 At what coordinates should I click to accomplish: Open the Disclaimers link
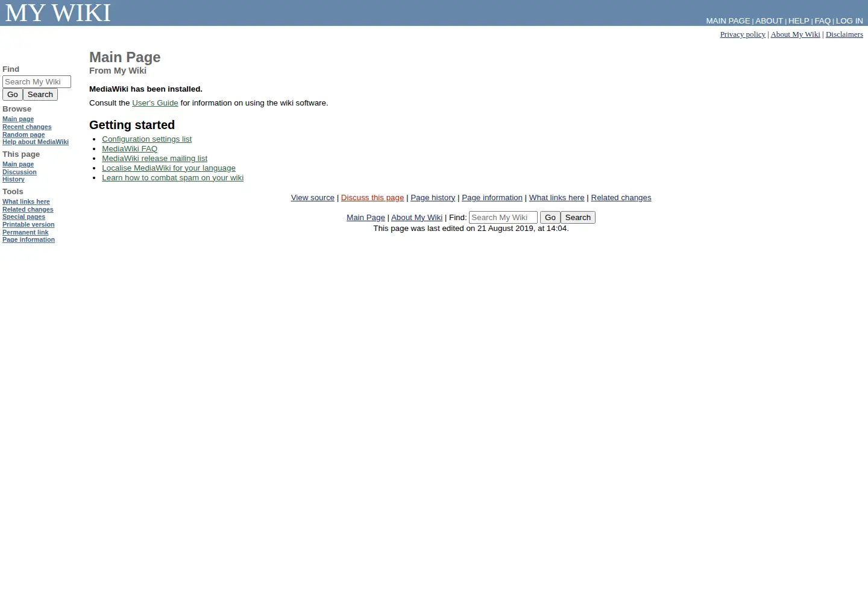(x=844, y=34)
